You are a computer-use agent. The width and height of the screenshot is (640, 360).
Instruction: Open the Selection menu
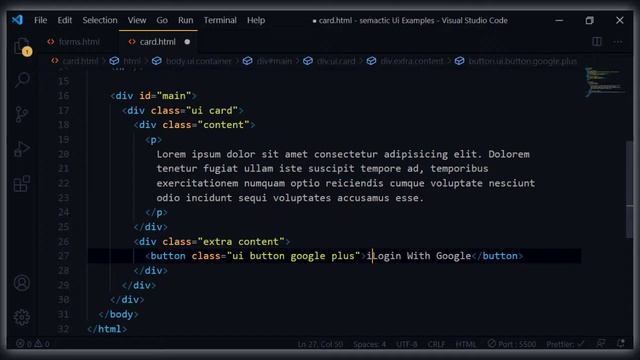[100, 20]
